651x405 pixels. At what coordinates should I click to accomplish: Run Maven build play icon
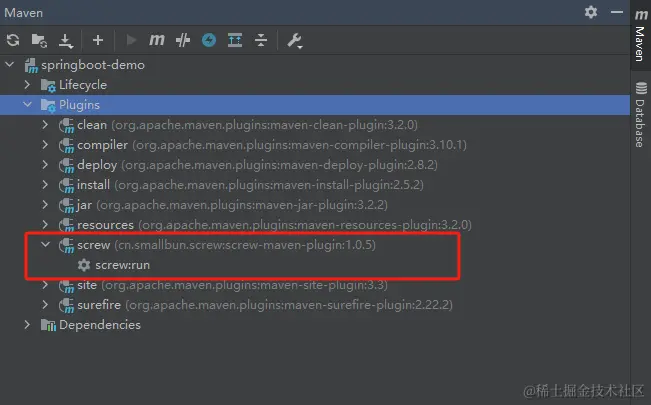131,40
